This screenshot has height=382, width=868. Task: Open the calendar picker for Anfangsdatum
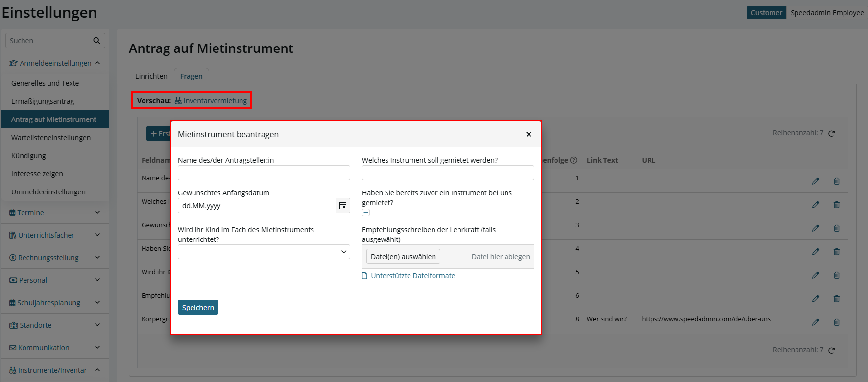point(343,206)
